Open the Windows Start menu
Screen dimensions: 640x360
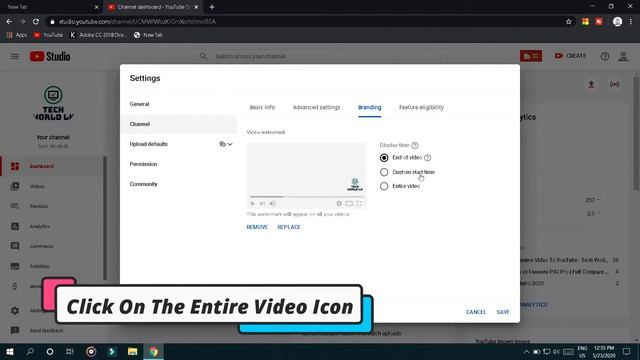pyautogui.click(x=10, y=351)
